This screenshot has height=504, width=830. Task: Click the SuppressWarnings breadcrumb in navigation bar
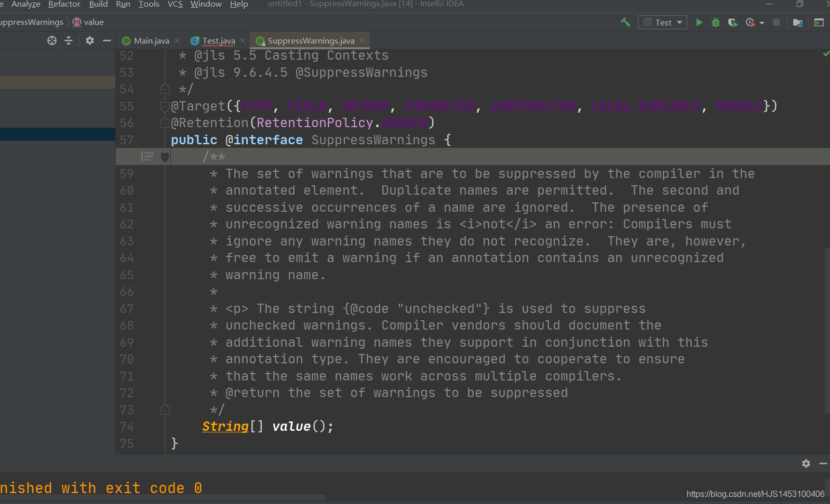(31, 22)
